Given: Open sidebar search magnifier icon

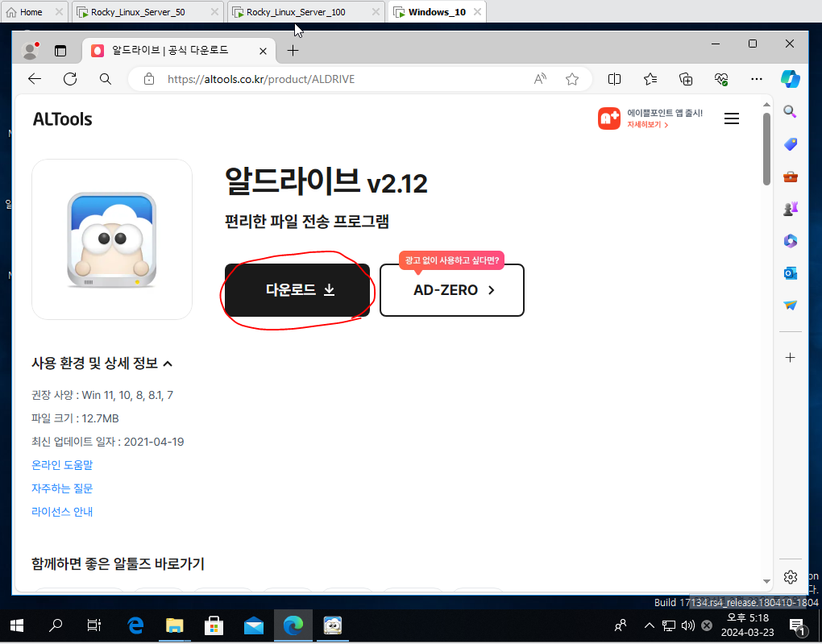Looking at the screenshot, I should [x=790, y=111].
